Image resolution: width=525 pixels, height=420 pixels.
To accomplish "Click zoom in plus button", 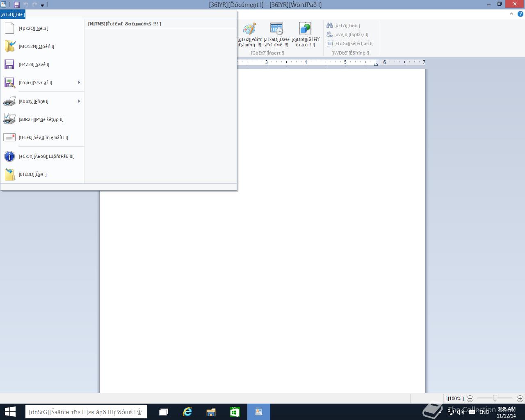I will (520, 398).
